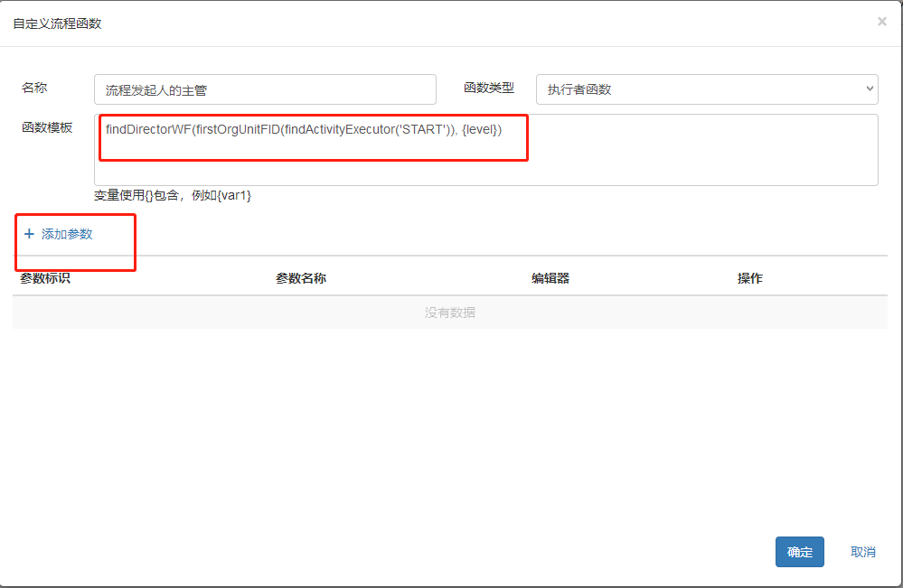Close the 自定义流程函数 dialog
Viewport: 903px width, 588px height.
pyautogui.click(x=881, y=22)
